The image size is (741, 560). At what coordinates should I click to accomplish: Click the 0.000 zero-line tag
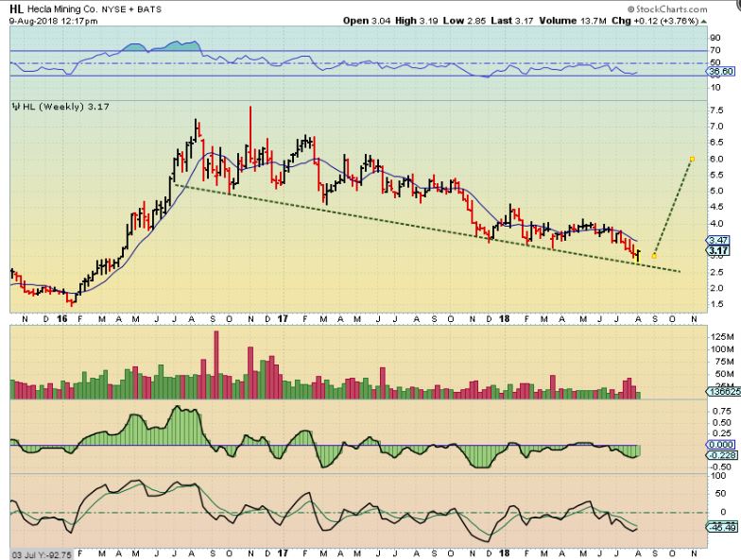pyautogui.click(x=721, y=445)
